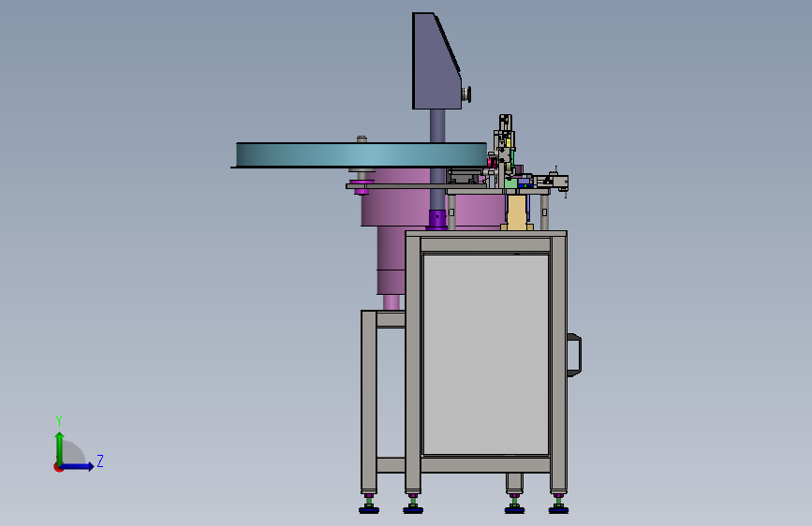Viewport: 812px width, 526px height.
Task: Select the black handle on the cabinet side
Action: pos(574,355)
